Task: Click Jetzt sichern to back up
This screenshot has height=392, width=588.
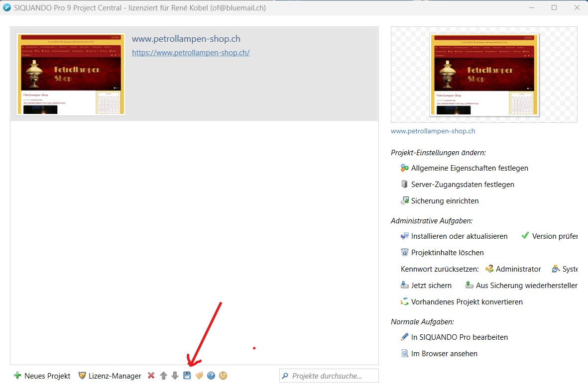Action: point(431,286)
